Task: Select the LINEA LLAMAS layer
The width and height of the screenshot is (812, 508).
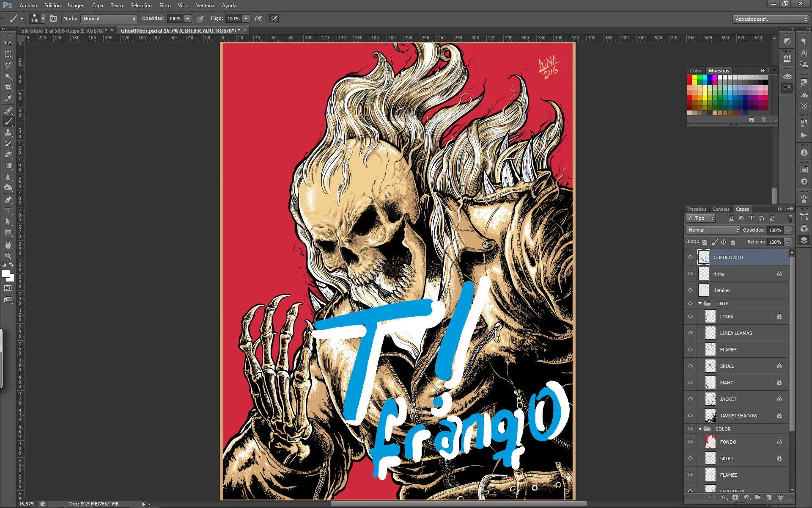Action: (x=736, y=333)
